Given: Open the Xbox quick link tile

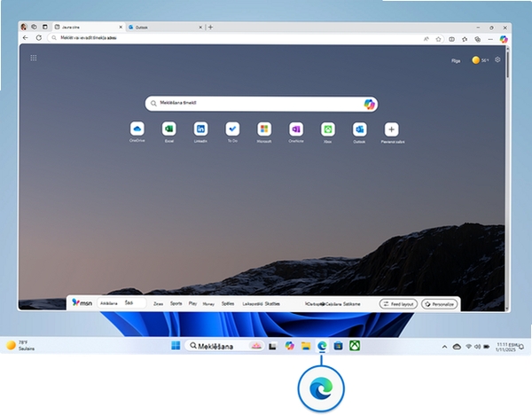Looking at the screenshot, I should click(x=328, y=129).
